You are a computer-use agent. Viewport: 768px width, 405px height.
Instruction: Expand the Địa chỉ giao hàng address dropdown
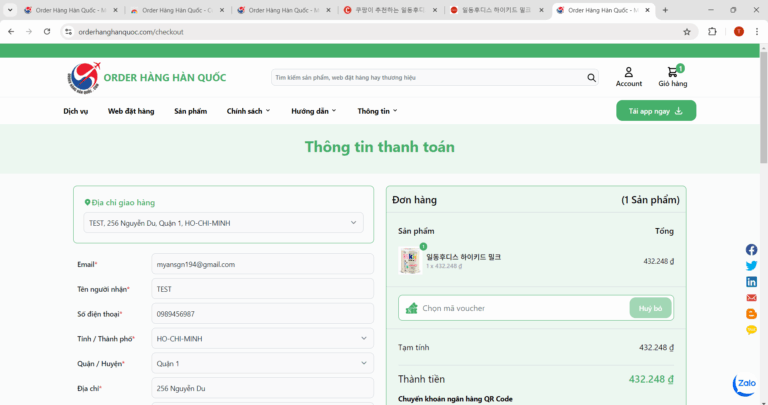pyautogui.click(x=223, y=223)
